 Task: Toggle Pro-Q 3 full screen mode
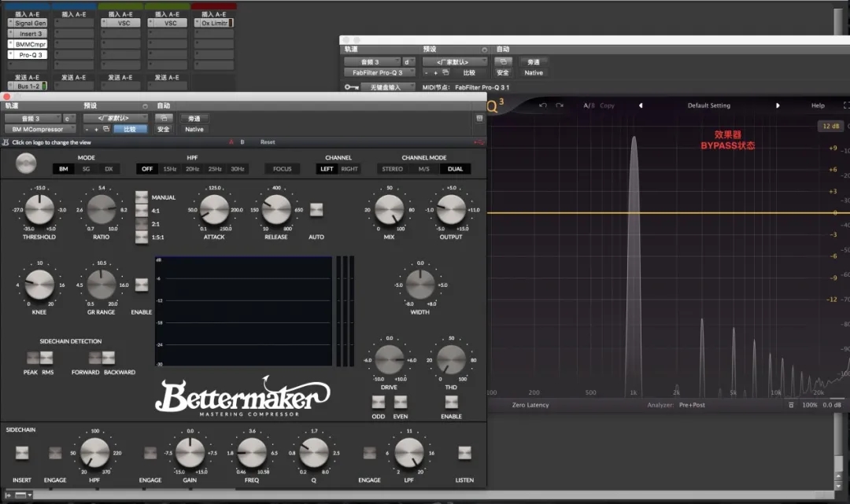tap(845, 105)
